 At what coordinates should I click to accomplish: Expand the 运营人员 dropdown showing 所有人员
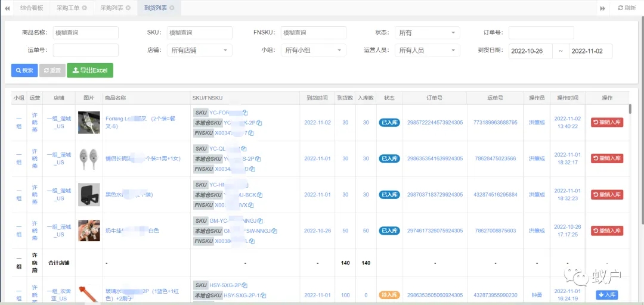pos(427,51)
